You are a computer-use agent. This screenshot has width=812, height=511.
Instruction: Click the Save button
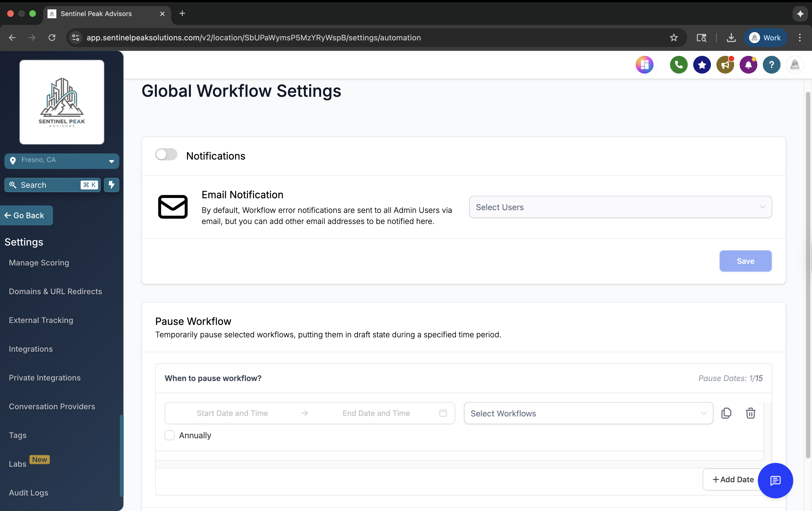(745, 261)
